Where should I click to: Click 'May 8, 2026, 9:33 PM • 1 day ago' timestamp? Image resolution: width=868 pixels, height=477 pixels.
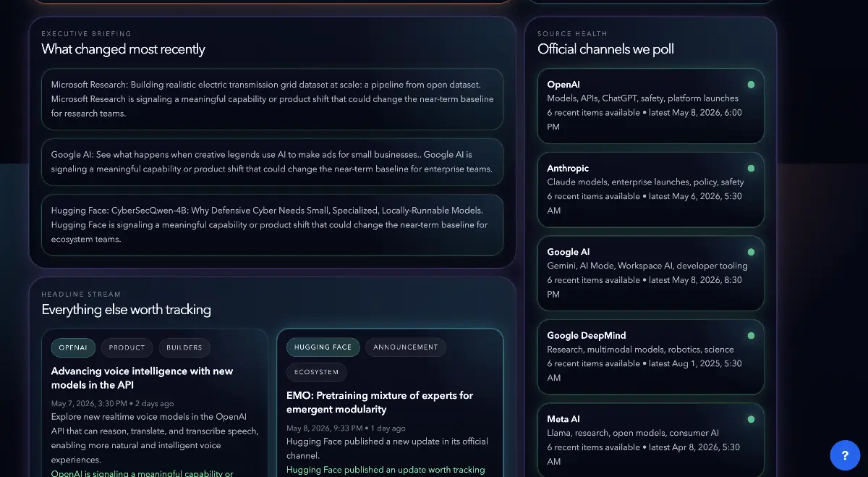(346, 429)
